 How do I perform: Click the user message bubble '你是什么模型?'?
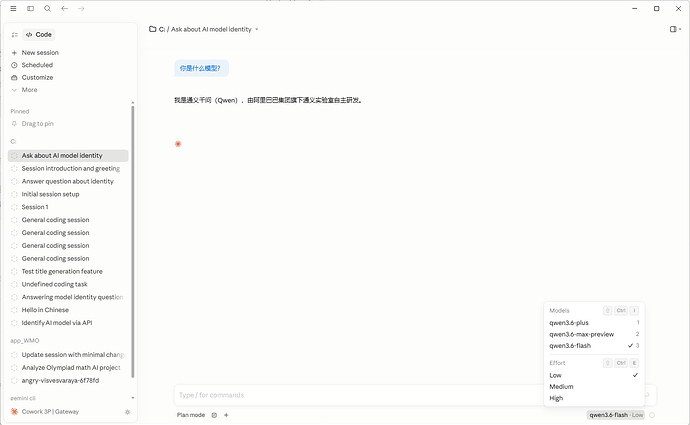(x=201, y=68)
